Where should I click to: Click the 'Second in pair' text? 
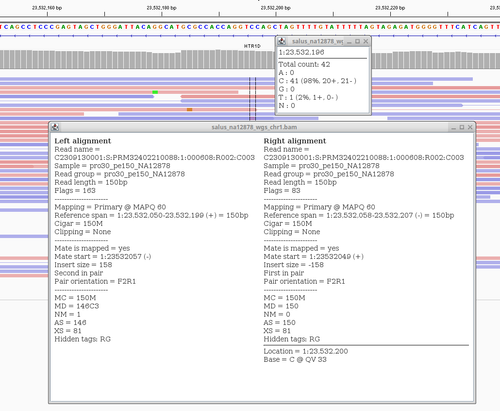[79, 273]
